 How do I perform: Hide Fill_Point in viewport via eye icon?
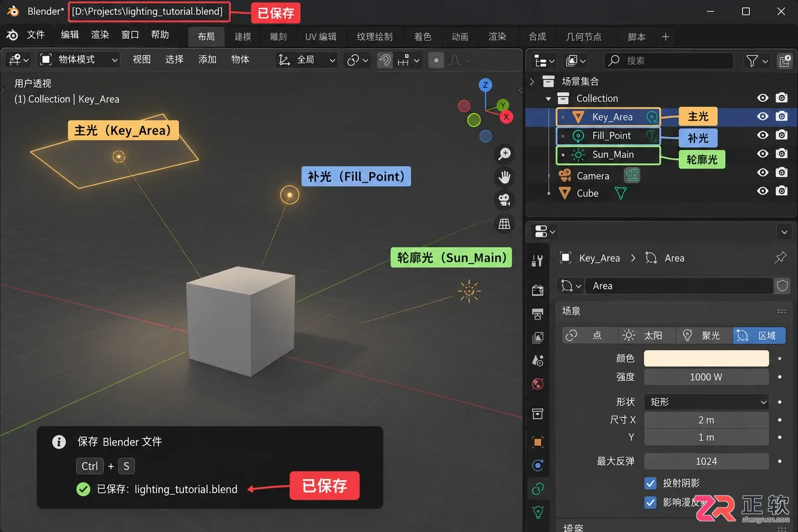pyautogui.click(x=763, y=135)
